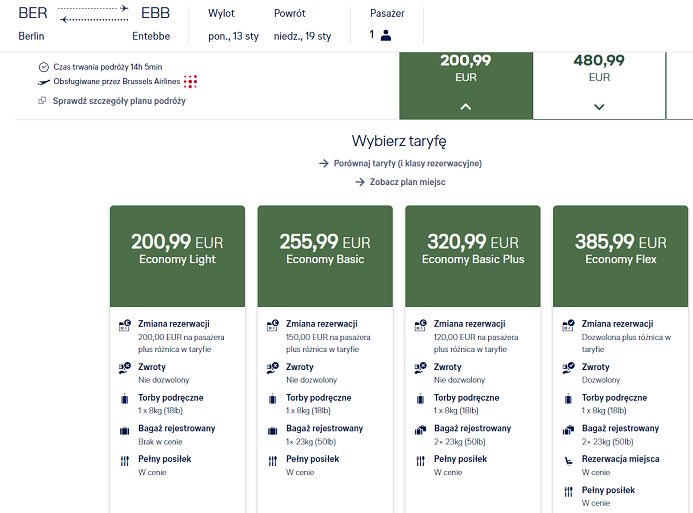Click the Economy Light full meal cutlery icon
Image resolution: width=693 pixels, height=513 pixels.
pos(125,461)
